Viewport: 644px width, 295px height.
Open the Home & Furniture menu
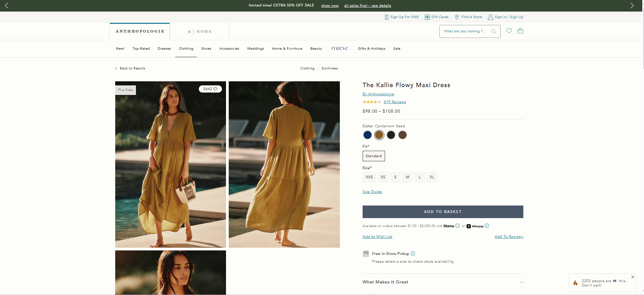coord(287,49)
